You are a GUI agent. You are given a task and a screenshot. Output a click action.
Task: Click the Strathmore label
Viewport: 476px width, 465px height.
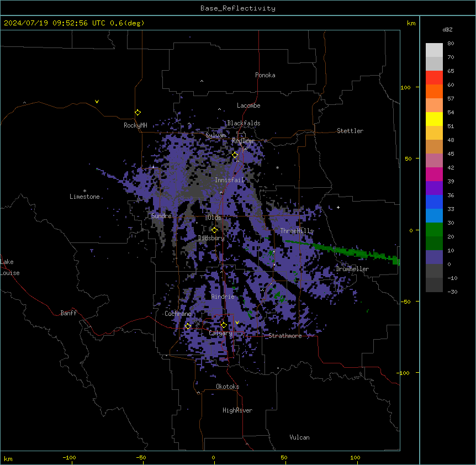pyautogui.click(x=285, y=336)
